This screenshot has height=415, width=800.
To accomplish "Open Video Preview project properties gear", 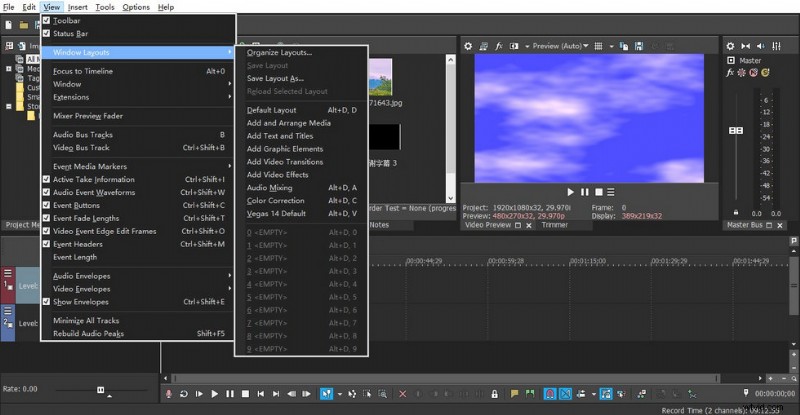I will point(468,46).
